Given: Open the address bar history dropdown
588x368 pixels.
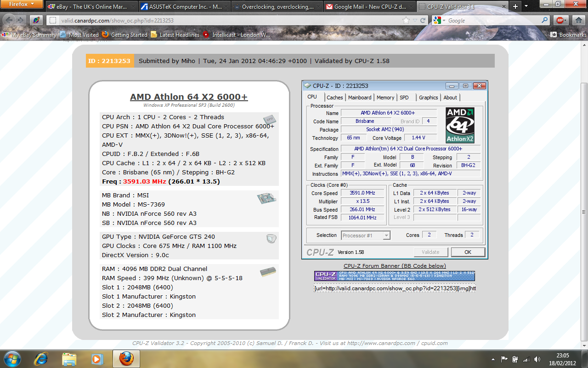Looking at the screenshot, I should point(415,20).
